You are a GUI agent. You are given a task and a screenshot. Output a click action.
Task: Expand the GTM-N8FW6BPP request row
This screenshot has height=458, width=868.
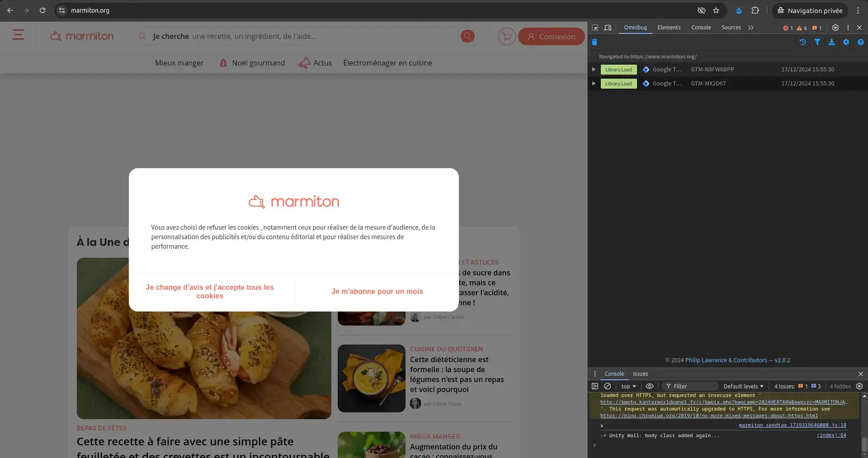click(x=594, y=70)
